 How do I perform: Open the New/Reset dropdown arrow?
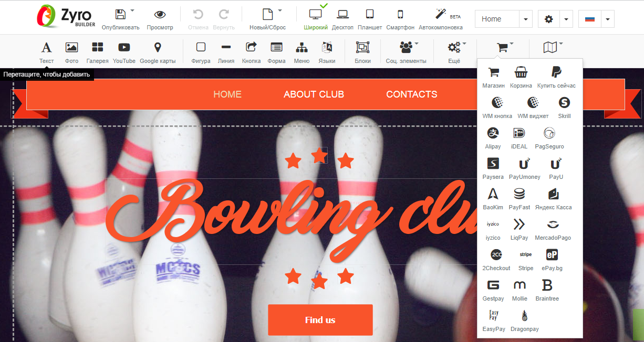click(280, 10)
